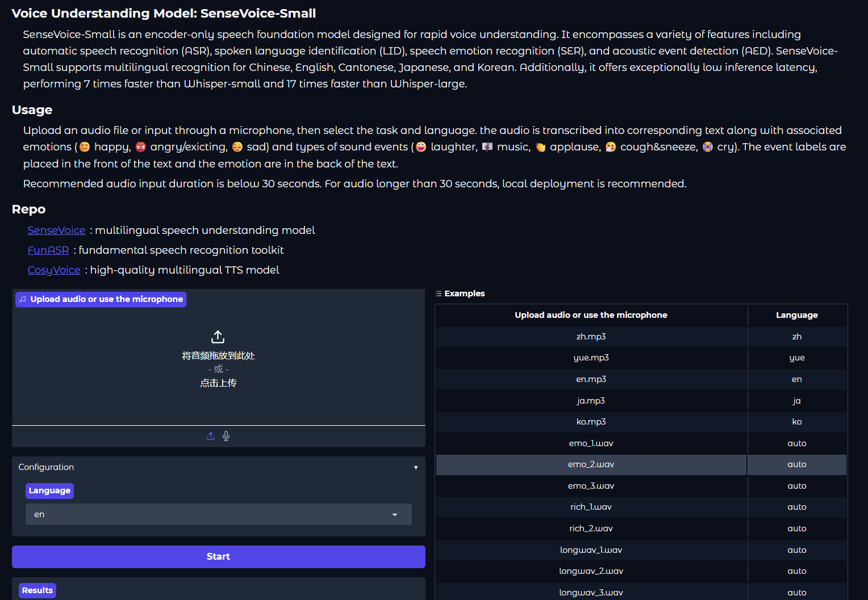
Task: Click the purple Language label badge
Action: click(x=49, y=490)
